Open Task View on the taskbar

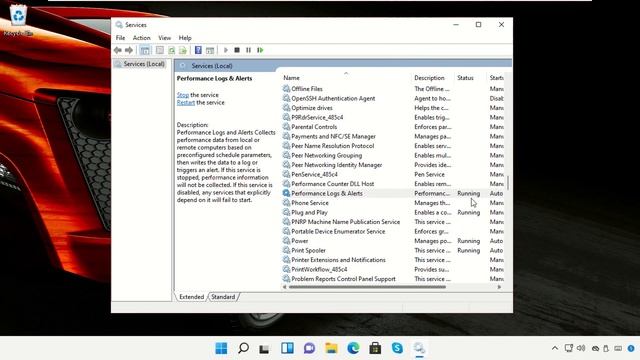(265, 349)
